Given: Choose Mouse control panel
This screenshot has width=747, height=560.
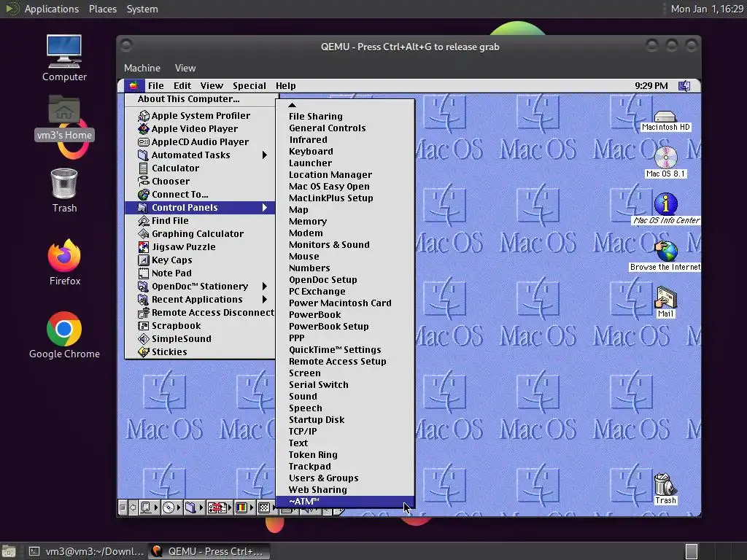Looking at the screenshot, I should [x=345, y=256].
